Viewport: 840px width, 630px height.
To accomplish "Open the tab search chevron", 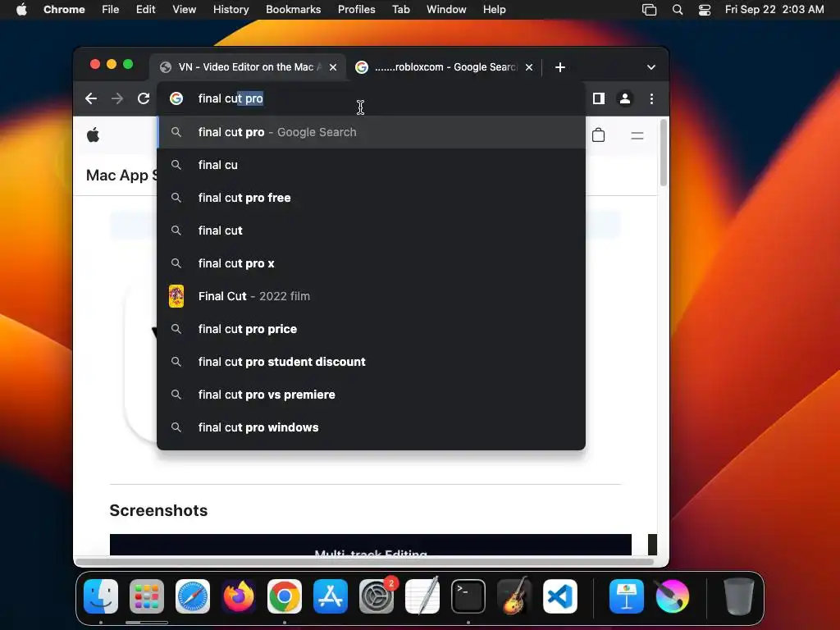I will tap(651, 67).
